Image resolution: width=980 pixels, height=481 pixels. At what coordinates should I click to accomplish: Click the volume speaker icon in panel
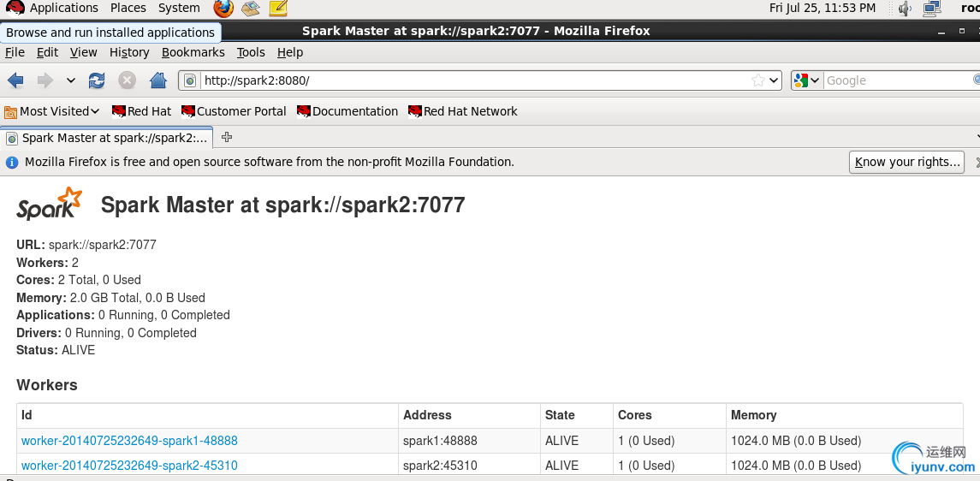[905, 8]
